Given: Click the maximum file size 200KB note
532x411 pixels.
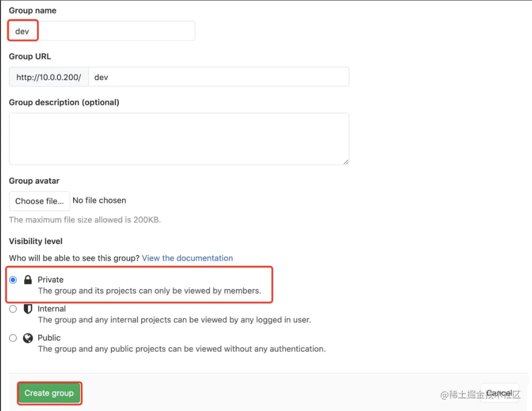Looking at the screenshot, I should pos(85,220).
